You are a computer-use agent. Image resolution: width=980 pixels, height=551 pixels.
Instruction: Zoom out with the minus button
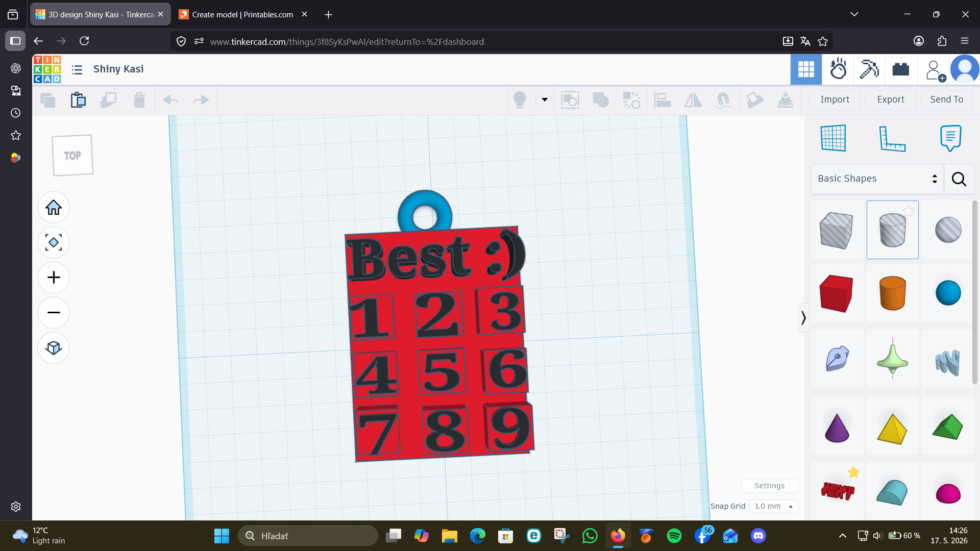coord(54,312)
